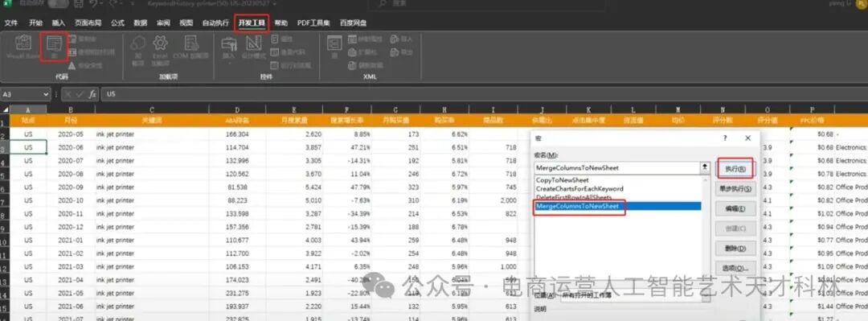Screen dimensions: 868x321
Task: Switch to the 页面布局 (Page Layout) tab
Action: [x=88, y=23]
